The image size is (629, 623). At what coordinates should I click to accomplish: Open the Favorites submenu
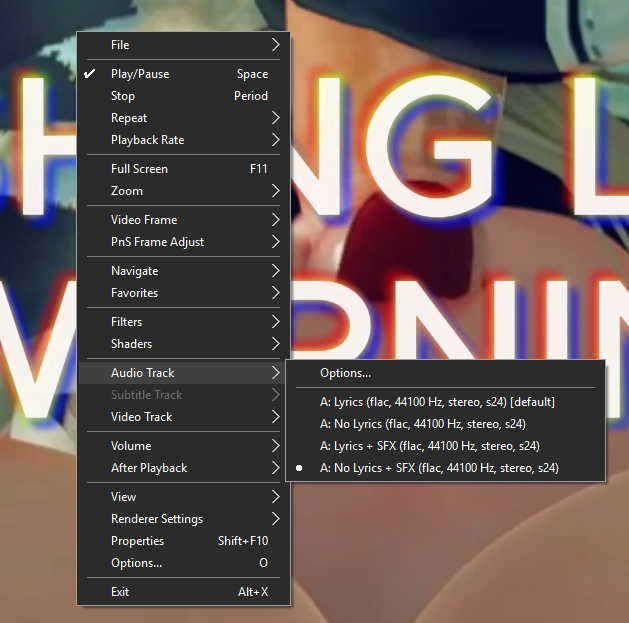click(183, 293)
